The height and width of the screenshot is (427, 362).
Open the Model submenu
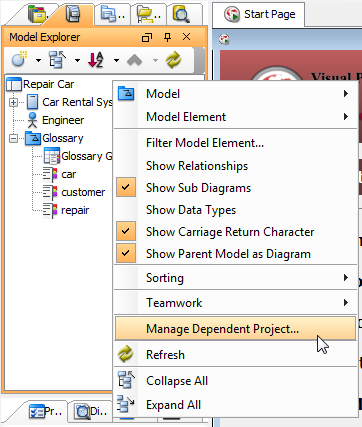click(x=235, y=94)
